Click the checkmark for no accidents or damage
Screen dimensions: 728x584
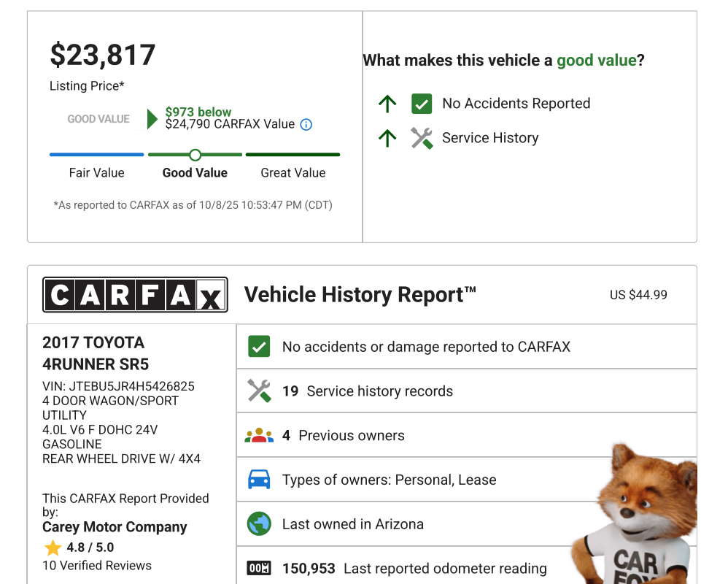[259, 347]
